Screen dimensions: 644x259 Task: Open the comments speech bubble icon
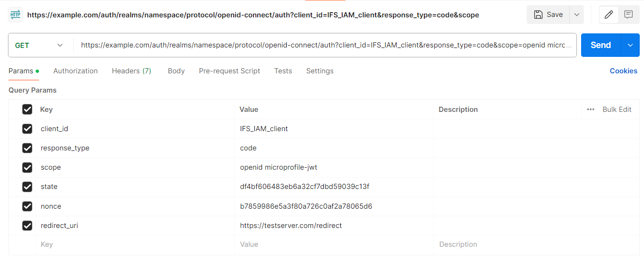(629, 15)
